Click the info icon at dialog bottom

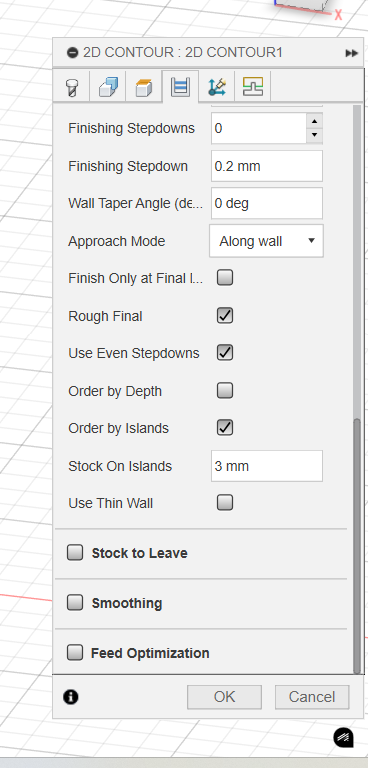pos(71,696)
